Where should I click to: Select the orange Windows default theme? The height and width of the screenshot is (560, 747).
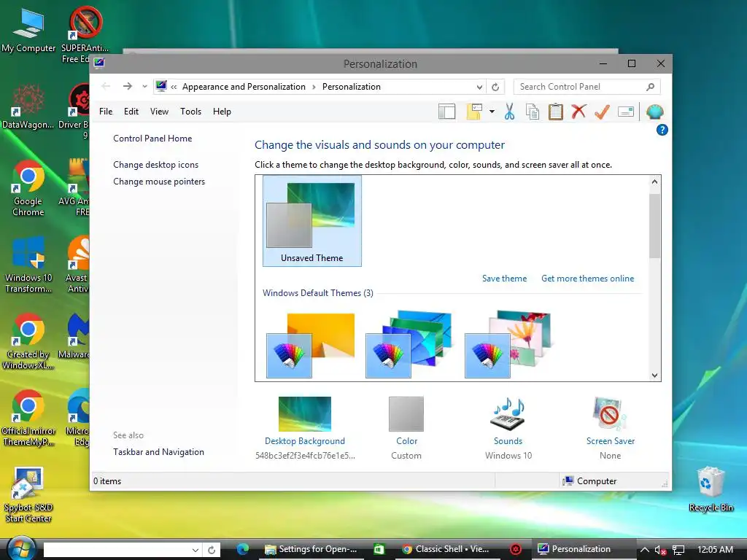click(311, 345)
